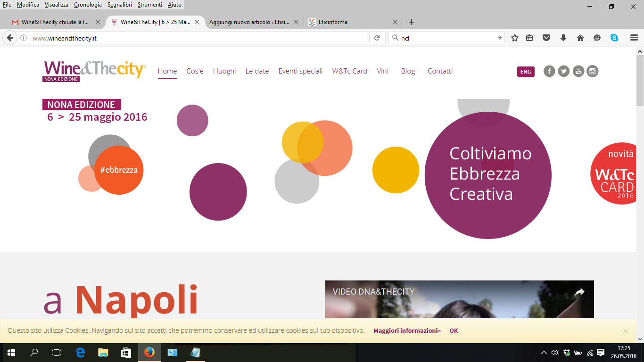Switch site language with ENG button
The height and width of the screenshot is (362, 644).
click(526, 72)
